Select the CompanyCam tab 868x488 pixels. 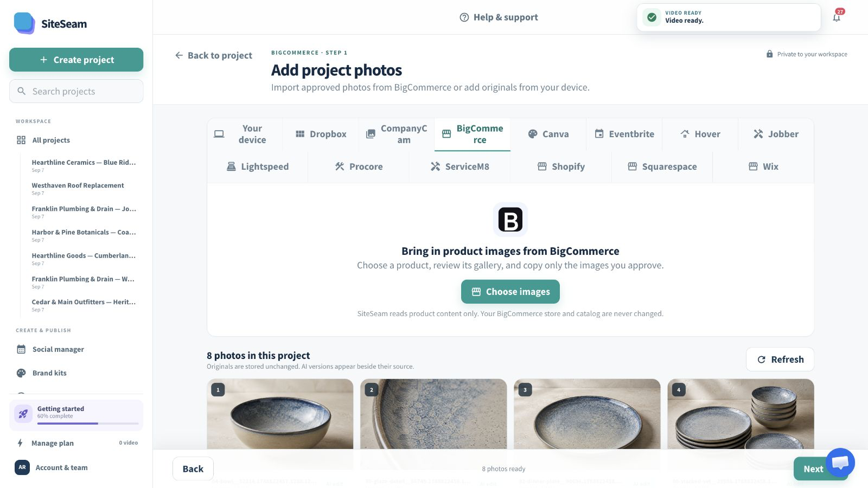[397, 134]
